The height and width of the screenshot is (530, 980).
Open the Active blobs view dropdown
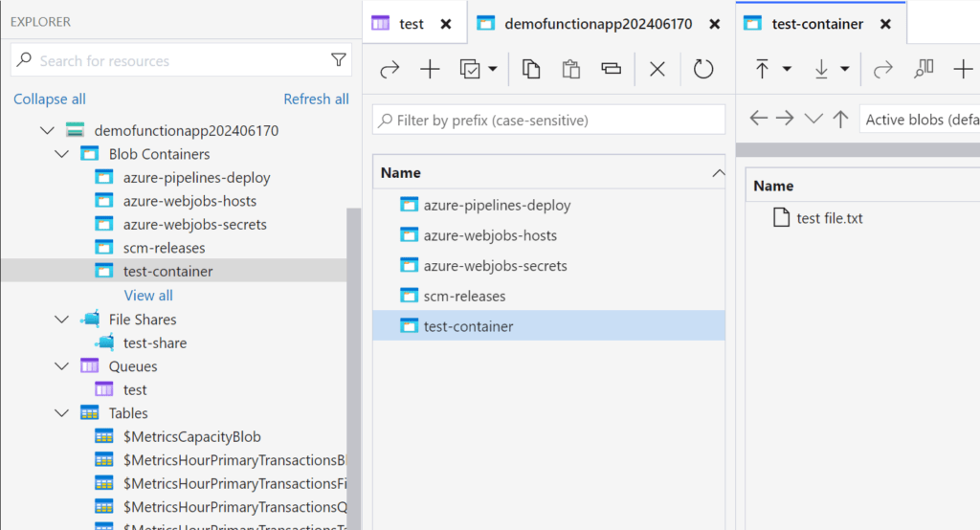tap(921, 120)
